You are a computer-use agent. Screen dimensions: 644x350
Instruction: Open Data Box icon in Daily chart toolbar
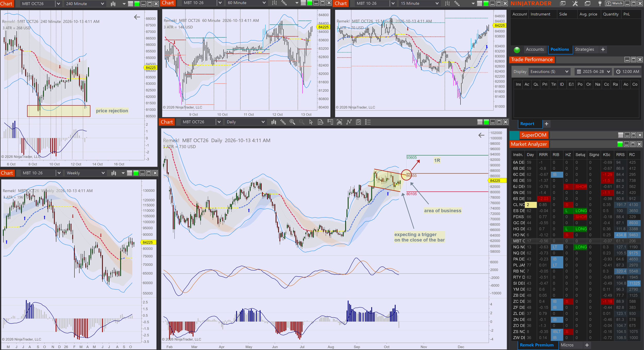click(x=320, y=122)
